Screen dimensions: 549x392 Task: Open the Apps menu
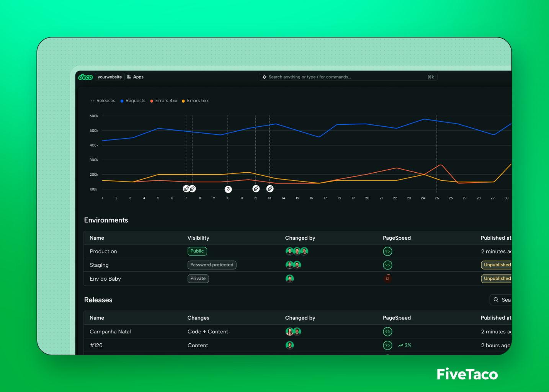coord(135,77)
